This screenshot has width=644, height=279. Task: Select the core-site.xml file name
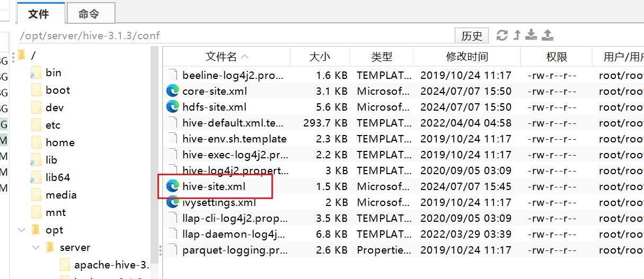(x=215, y=91)
